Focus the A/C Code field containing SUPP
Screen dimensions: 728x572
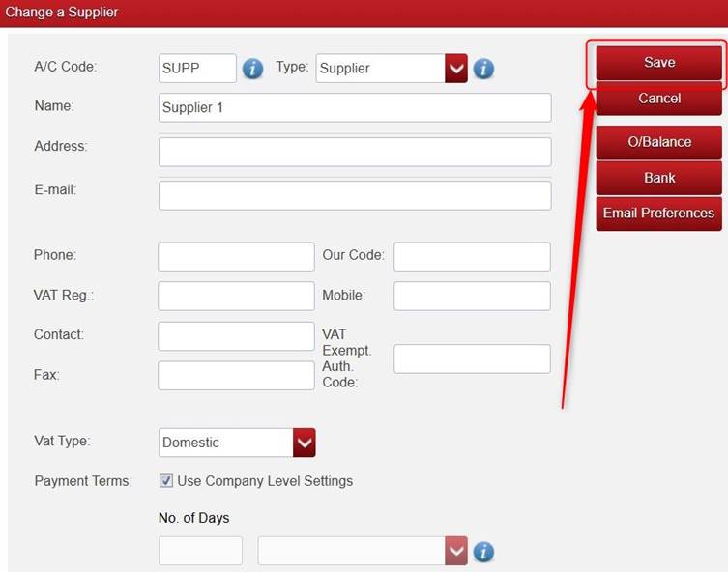pos(197,69)
